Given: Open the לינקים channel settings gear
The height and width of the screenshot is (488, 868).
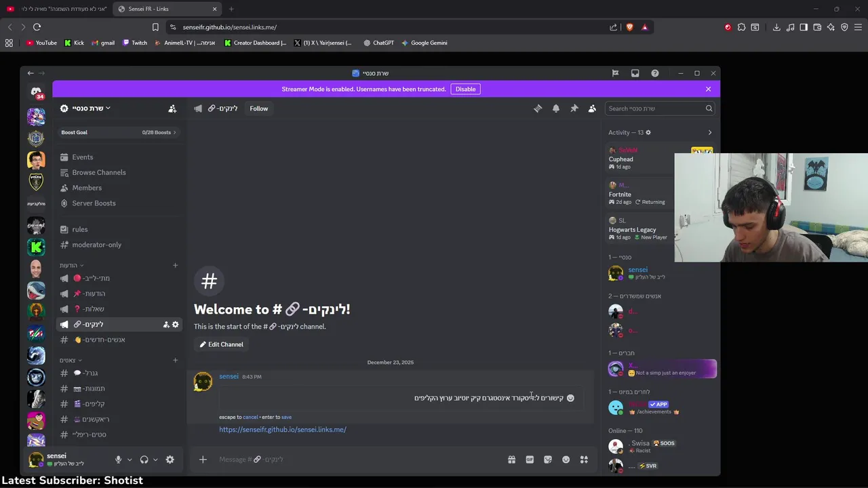Looking at the screenshot, I should click(x=176, y=325).
